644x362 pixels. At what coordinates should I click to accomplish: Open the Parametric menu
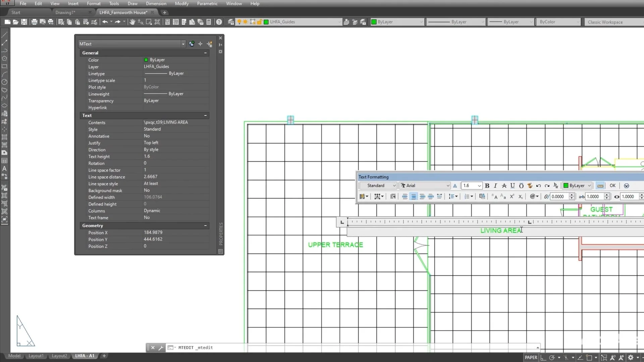(207, 3)
